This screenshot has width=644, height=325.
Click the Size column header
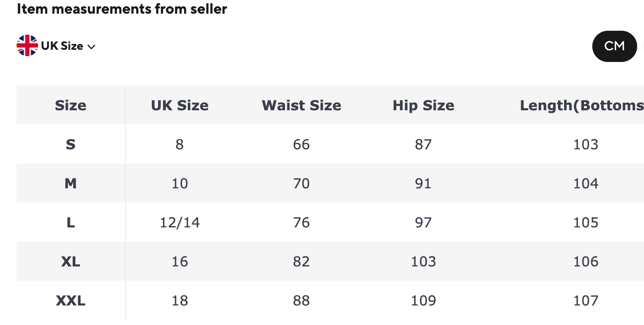[x=70, y=105]
